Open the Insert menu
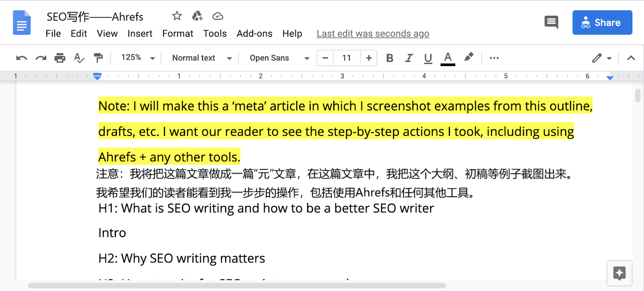 click(x=140, y=33)
